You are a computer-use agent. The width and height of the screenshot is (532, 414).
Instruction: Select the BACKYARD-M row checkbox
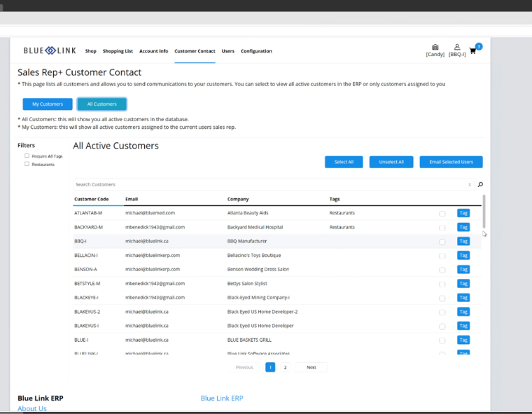(x=442, y=228)
